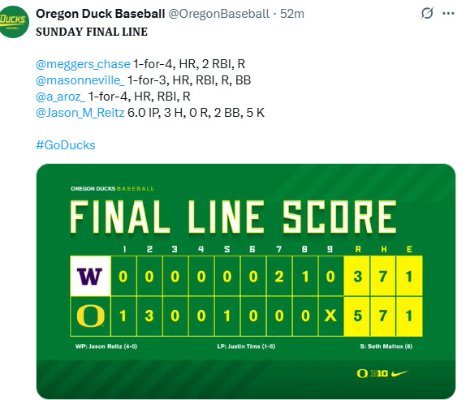Click Oregon's runs total 5 cell
Viewport: 466px width, 400px height.
click(357, 316)
